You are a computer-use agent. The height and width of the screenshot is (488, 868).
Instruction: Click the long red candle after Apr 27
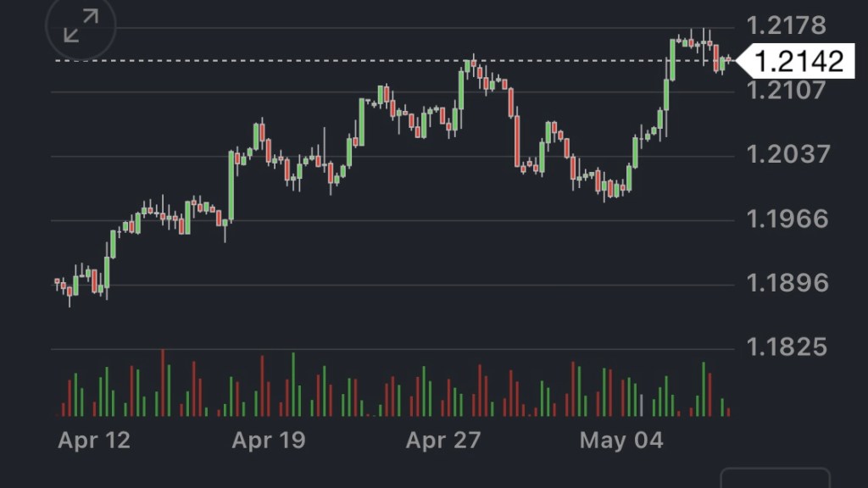pyautogui.click(x=517, y=141)
